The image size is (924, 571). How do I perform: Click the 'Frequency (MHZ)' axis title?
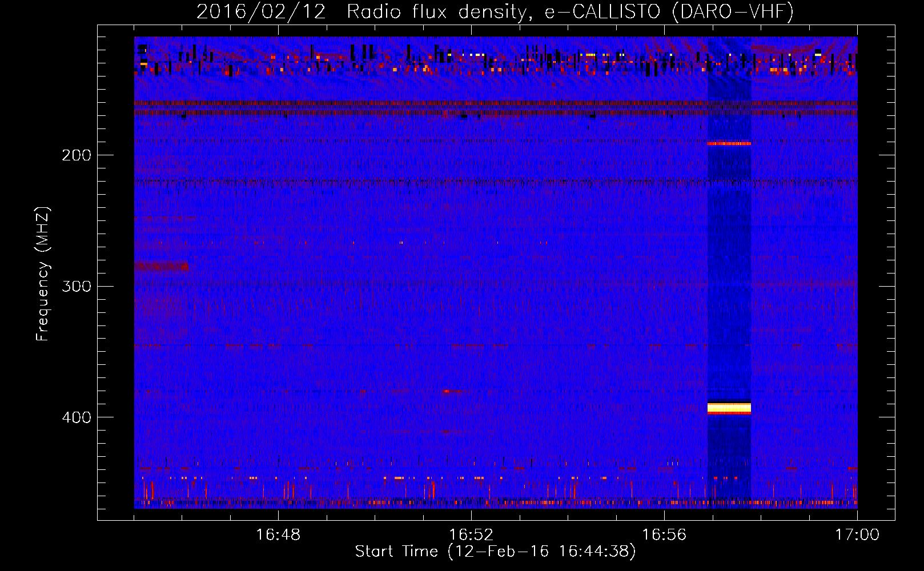(43, 274)
